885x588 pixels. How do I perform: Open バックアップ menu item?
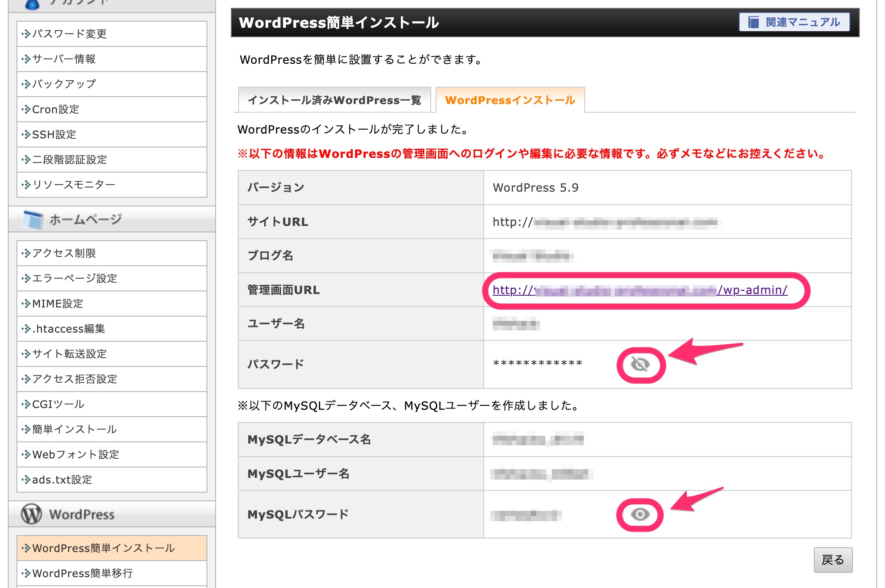tap(112, 84)
